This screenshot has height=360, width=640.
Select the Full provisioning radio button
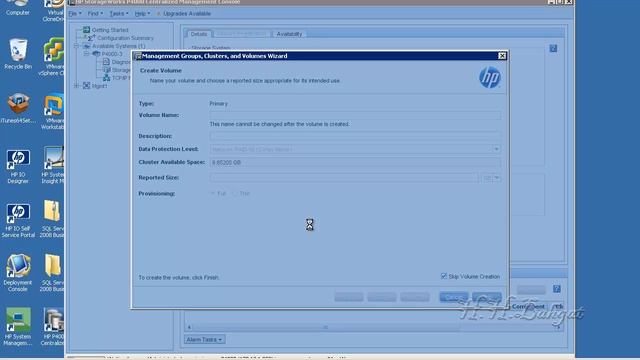click(213, 193)
